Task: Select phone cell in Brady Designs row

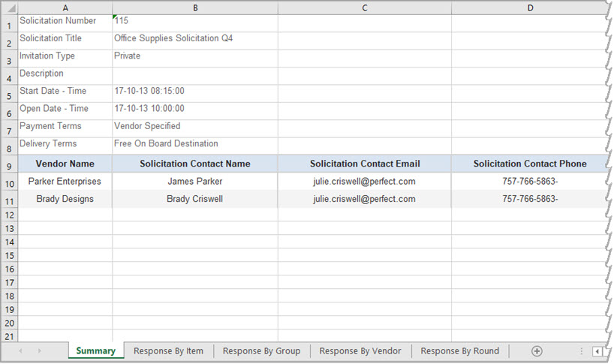Action: (529, 199)
